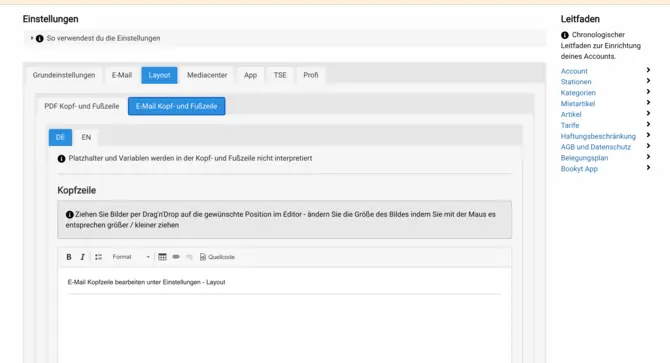
Task: Switch to PDF Kopf- und Fußzeile sub-tab
Action: pos(82,106)
